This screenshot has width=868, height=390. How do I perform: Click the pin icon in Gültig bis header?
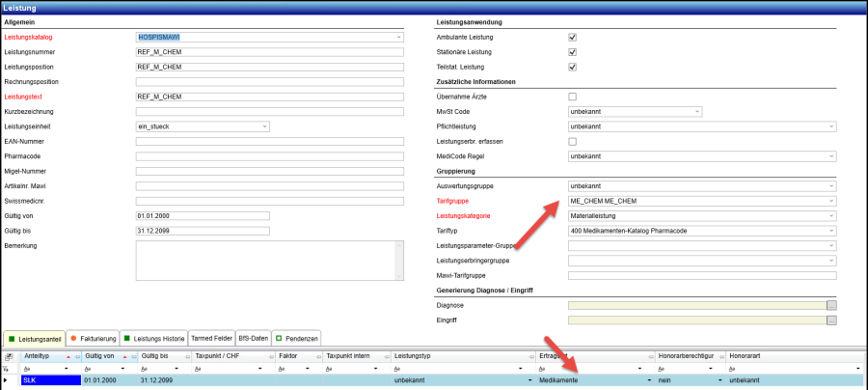point(187,356)
